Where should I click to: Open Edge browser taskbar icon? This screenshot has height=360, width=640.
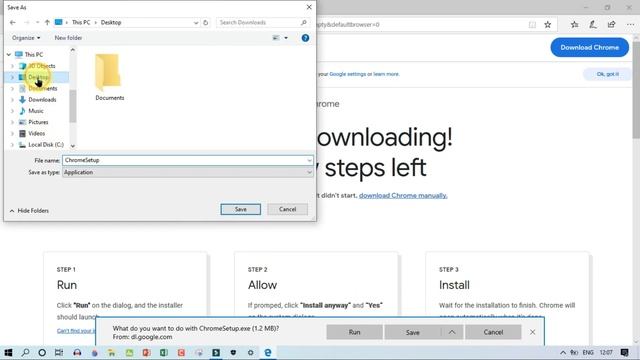point(268,353)
